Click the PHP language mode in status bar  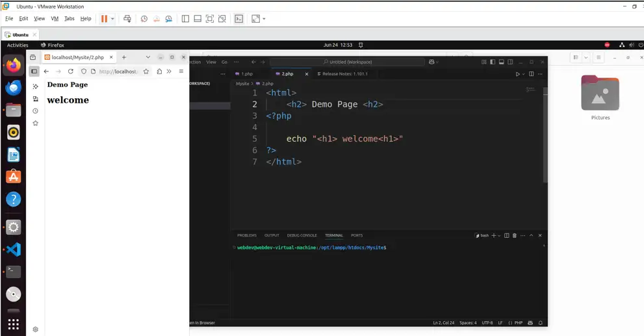pos(519,323)
